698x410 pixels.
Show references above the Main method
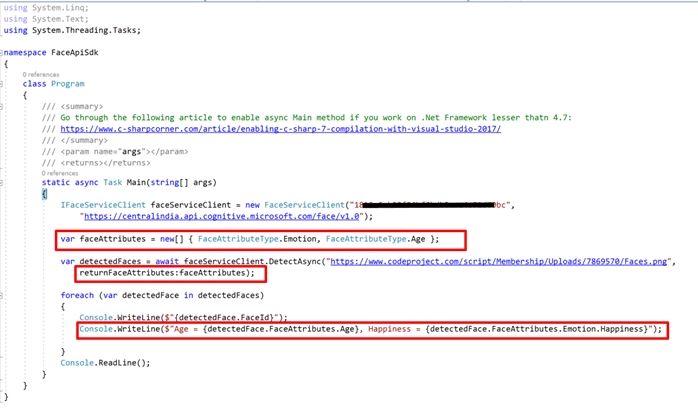60,172
